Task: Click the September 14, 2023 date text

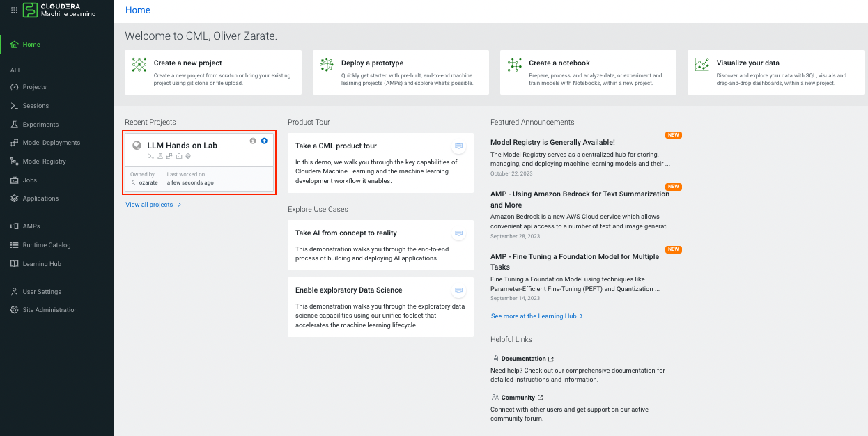Action: point(515,298)
